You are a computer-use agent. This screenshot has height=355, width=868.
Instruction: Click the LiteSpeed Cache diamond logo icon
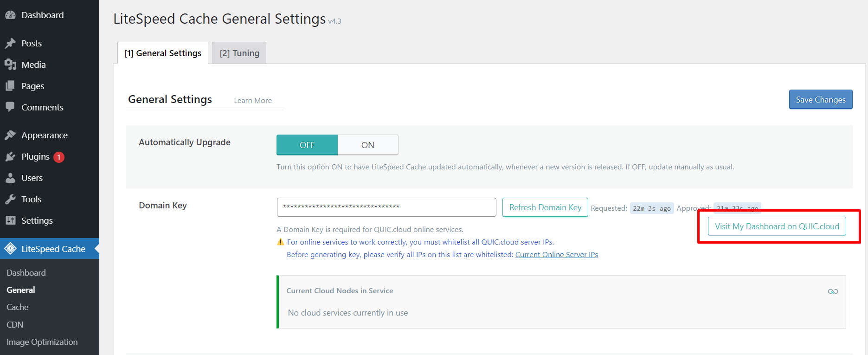[x=10, y=249]
